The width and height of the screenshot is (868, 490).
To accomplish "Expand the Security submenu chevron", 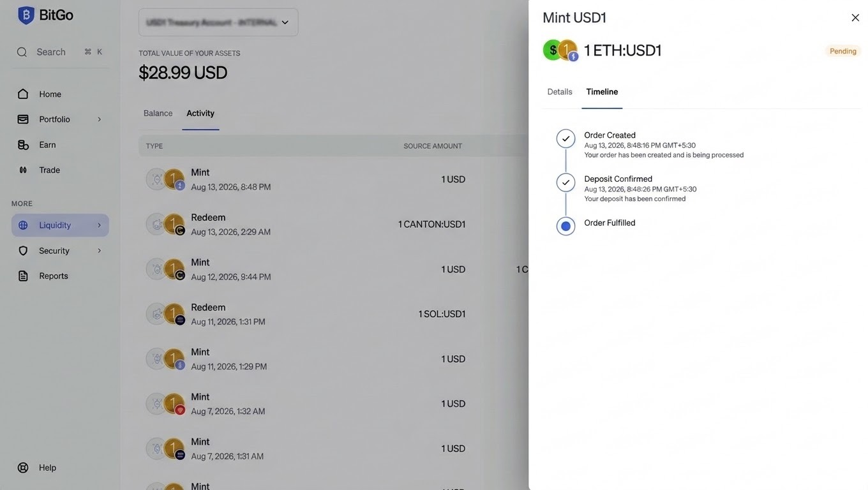I will pos(99,251).
